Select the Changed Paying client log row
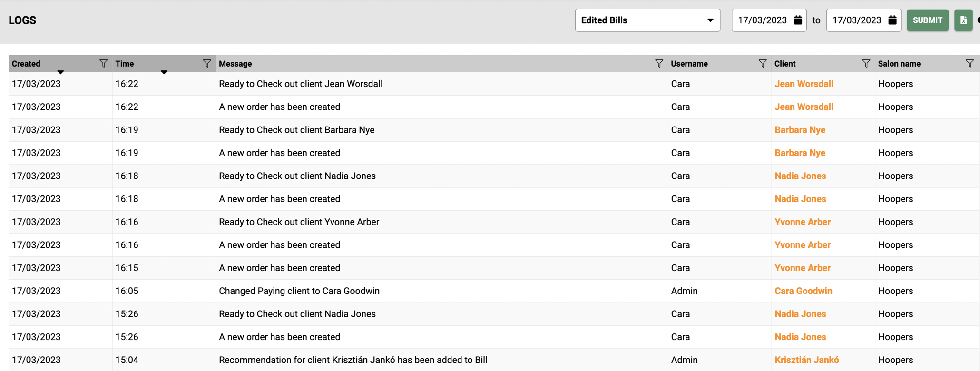 coord(299,291)
